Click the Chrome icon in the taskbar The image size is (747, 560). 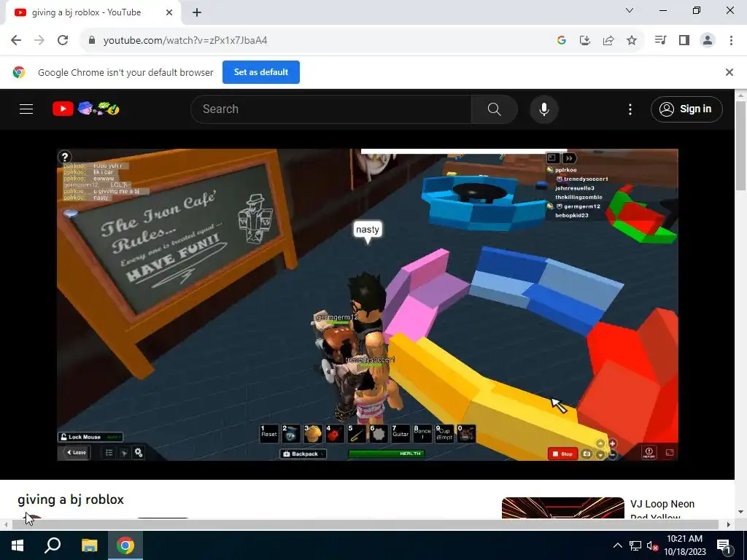coord(125,545)
